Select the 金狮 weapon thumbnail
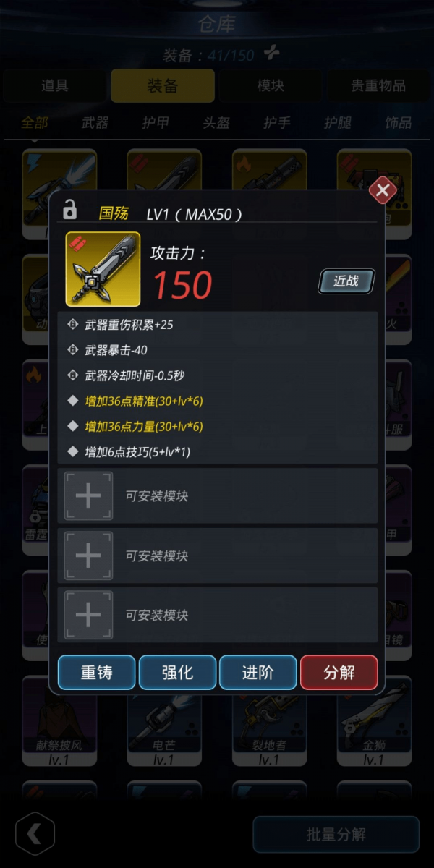434x868 pixels. coord(374,716)
